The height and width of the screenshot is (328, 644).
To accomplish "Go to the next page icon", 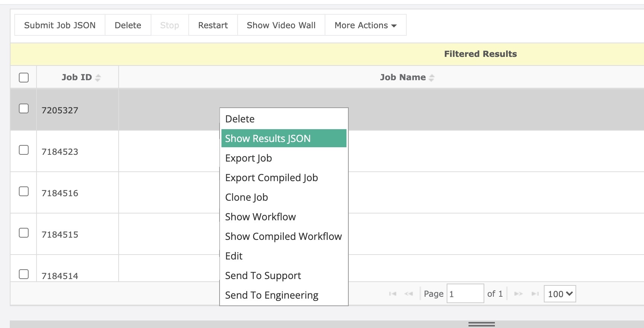I will pyautogui.click(x=519, y=294).
